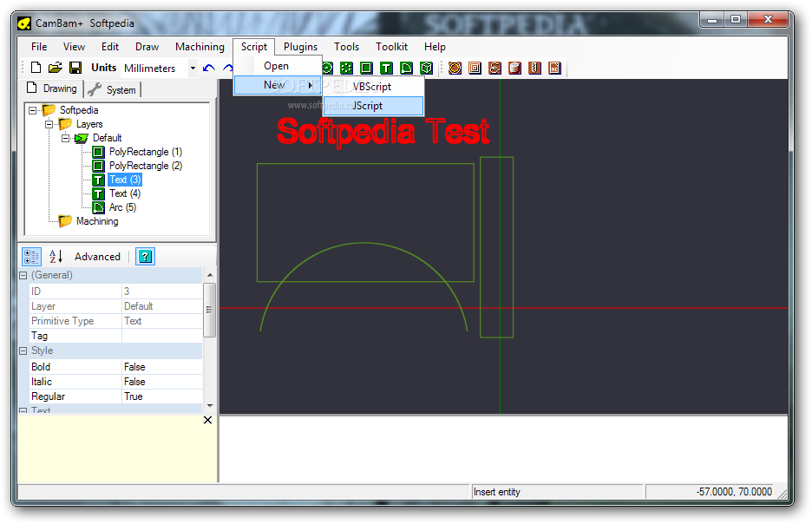Select the Rectangle drawing tool icon
Image resolution: width=812 pixels, height=524 pixels.
[x=366, y=68]
